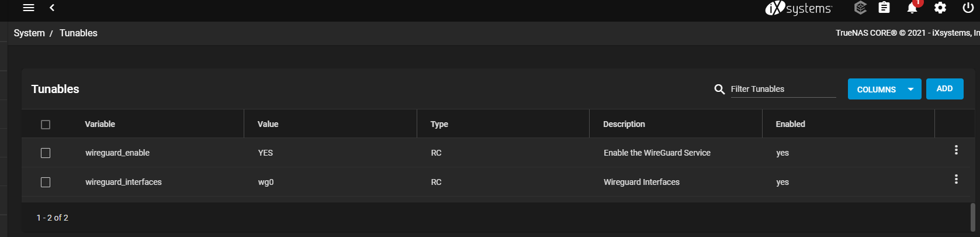Open the TrueCommand status icon

[x=860, y=8]
